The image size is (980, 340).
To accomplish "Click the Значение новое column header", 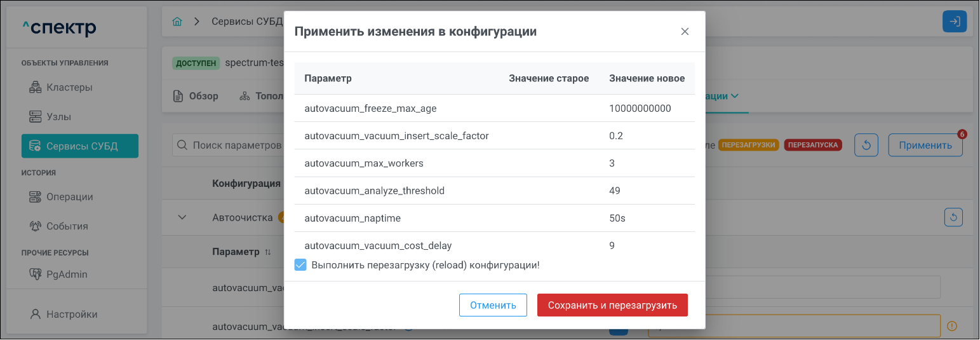I will click(x=647, y=78).
